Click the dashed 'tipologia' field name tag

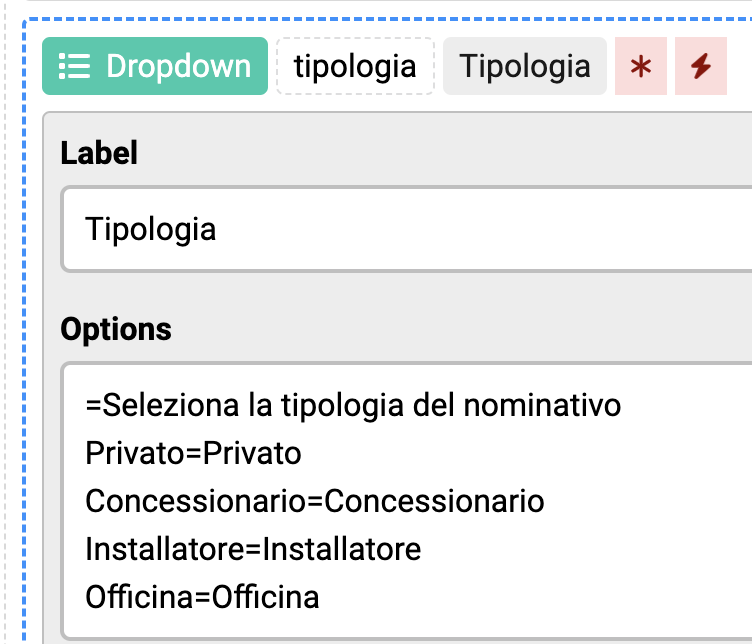pos(355,66)
